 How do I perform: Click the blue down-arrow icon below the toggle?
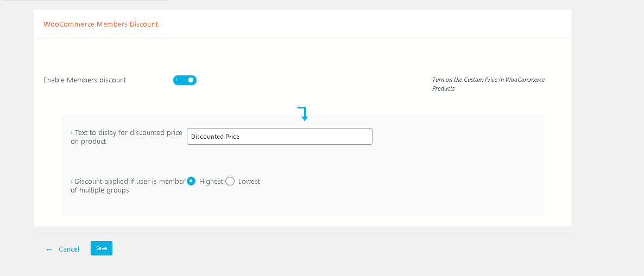[x=303, y=114]
